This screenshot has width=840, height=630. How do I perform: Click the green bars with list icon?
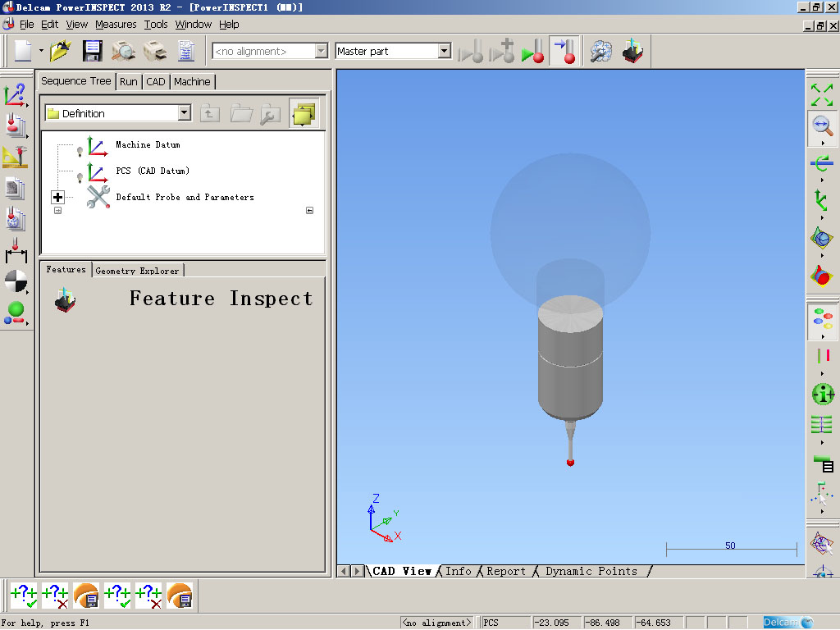coord(824,463)
